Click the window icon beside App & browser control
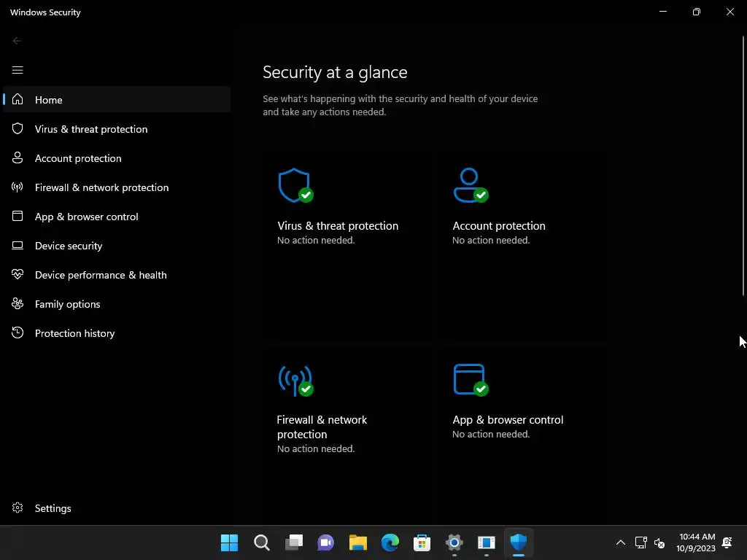The image size is (747, 560). pos(18,216)
